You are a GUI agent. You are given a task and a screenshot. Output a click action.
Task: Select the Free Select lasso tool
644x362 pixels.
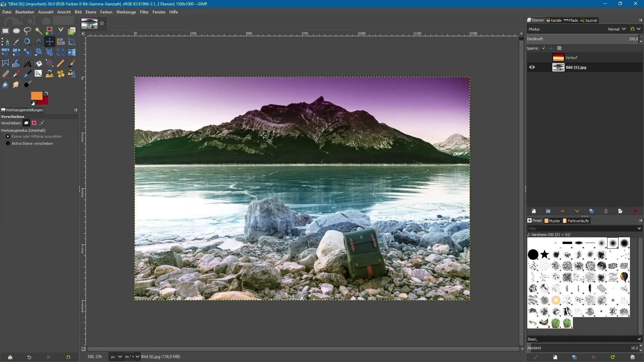[x=28, y=31]
